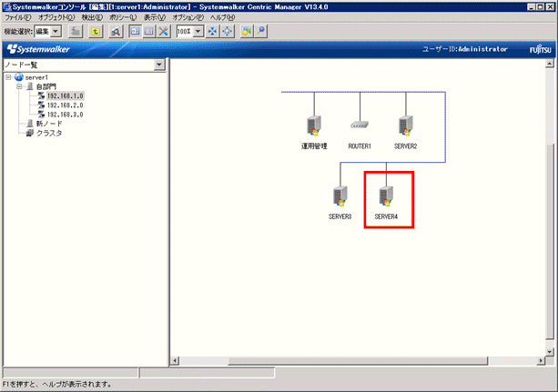Click the yellow folder up-level toolbar icon
Screen dimensions: 558x392
click(x=96, y=31)
